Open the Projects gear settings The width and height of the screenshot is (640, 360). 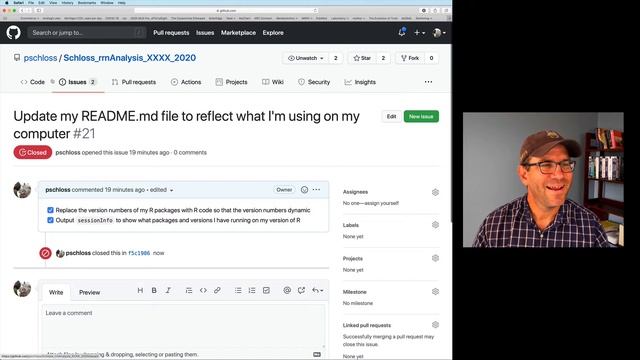436,258
